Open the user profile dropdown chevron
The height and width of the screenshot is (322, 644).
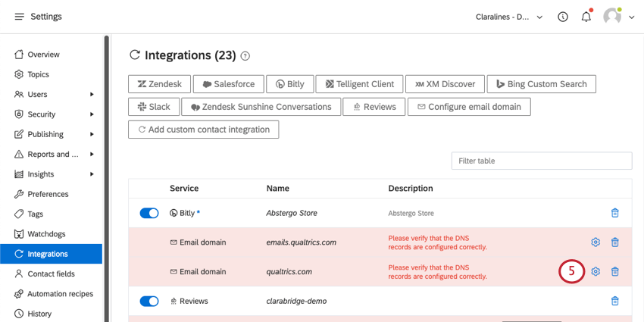(x=632, y=17)
